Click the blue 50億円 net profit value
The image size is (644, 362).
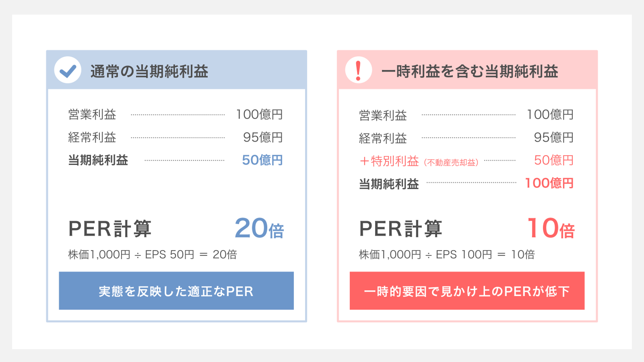tap(262, 160)
